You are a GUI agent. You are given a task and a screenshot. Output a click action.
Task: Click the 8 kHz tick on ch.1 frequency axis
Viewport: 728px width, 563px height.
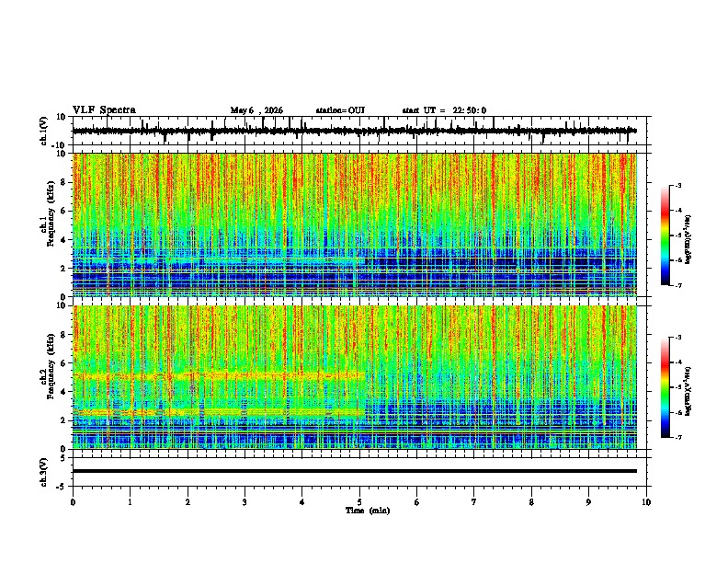coord(66,182)
